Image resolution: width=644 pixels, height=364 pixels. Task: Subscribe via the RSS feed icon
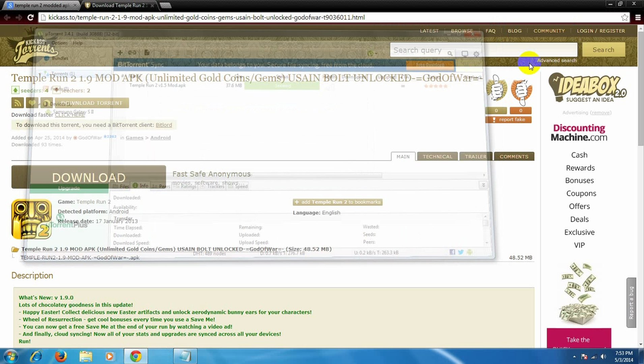[x=18, y=103]
